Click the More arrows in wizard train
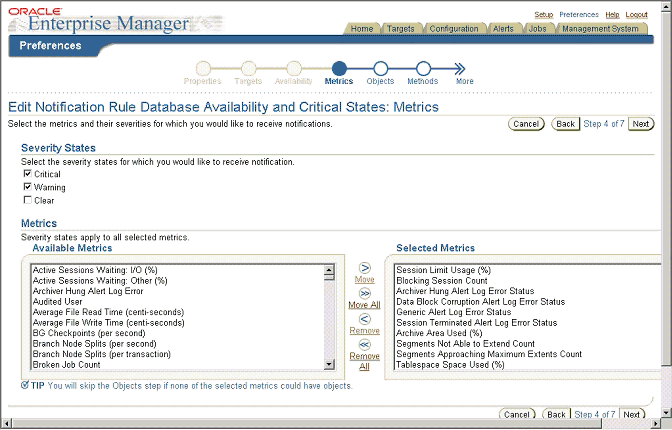The height and width of the screenshot is (430, 672). pyautogui.click(x=463, y=68)
